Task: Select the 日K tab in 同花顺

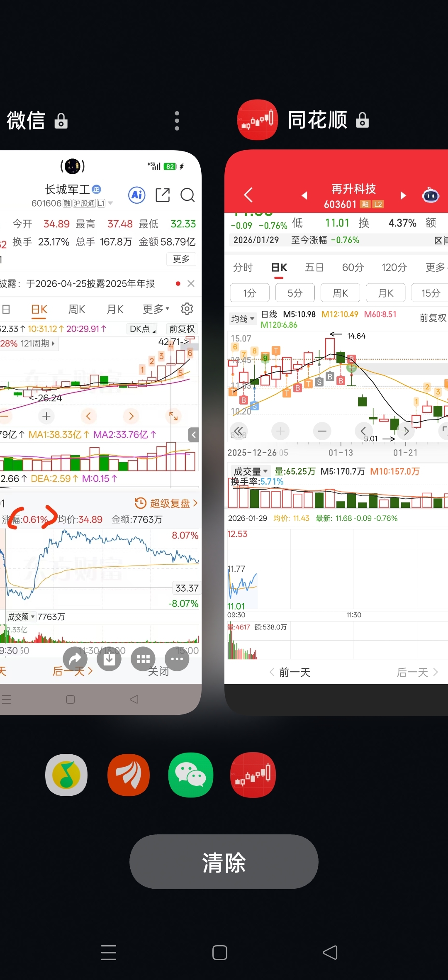Action: coord(279,268)
